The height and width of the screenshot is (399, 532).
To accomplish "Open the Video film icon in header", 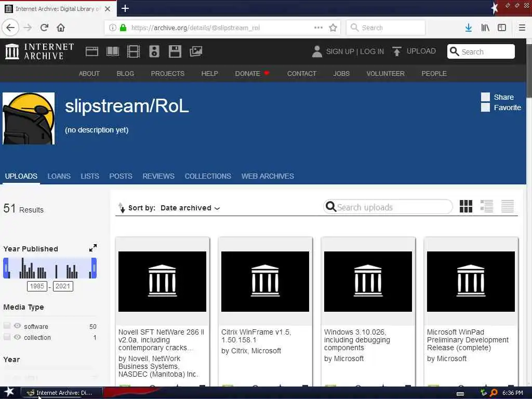I will pyautogui.click(x=134, y=51).
